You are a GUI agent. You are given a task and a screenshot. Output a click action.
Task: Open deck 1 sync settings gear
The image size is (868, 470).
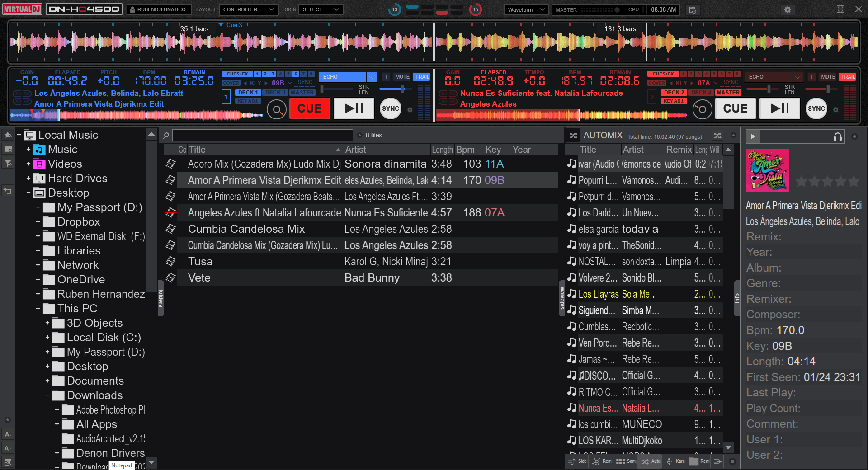click(410, 109)
